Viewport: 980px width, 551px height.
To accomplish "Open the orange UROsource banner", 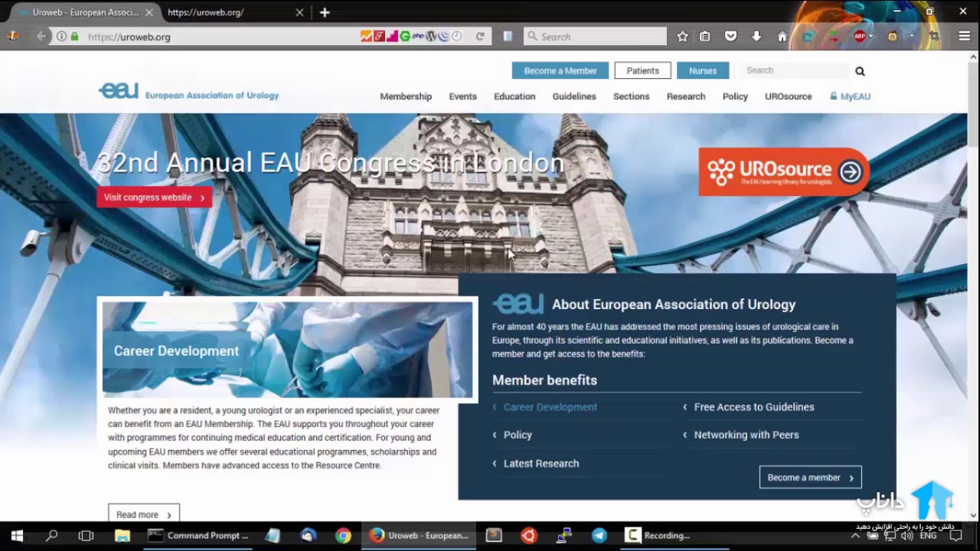I will point(783,171).
